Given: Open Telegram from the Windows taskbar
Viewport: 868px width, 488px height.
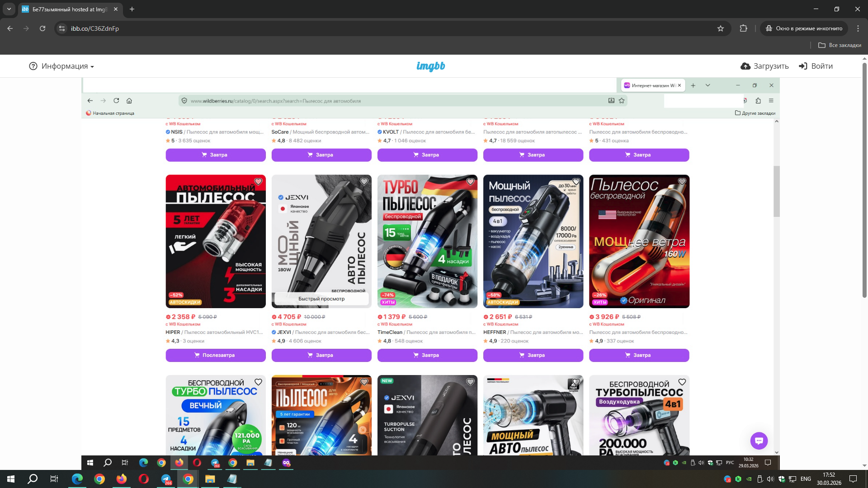Looking at the screenshot, I should tap(166, 479).
